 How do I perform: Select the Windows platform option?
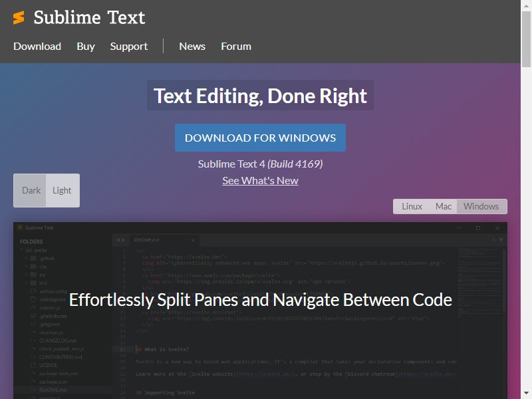click(x=481, y=206)
